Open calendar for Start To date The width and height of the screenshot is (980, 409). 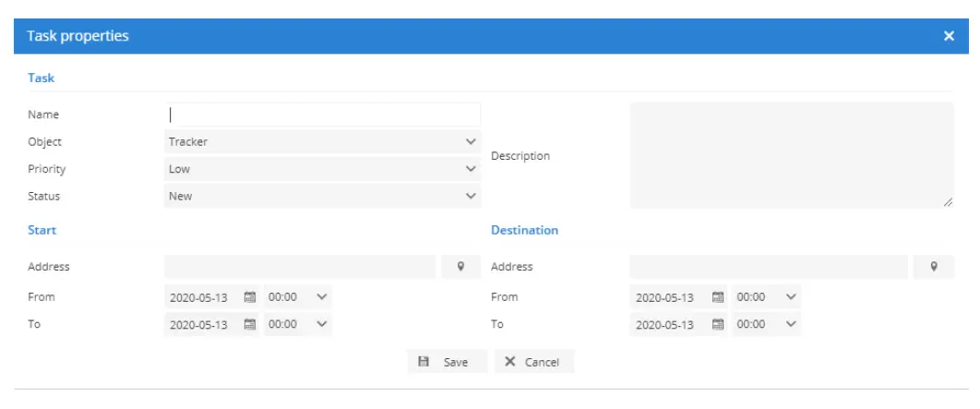250,325
